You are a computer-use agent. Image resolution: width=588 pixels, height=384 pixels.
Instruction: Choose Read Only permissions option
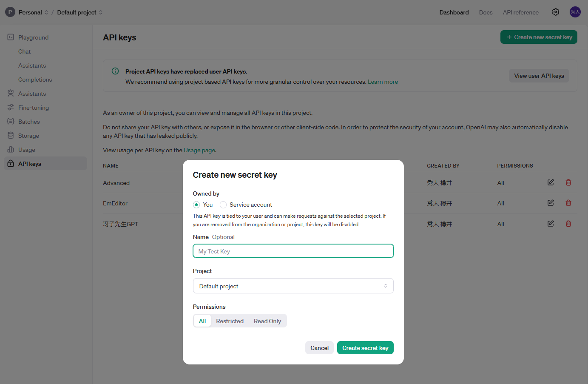tap(267, 321)
